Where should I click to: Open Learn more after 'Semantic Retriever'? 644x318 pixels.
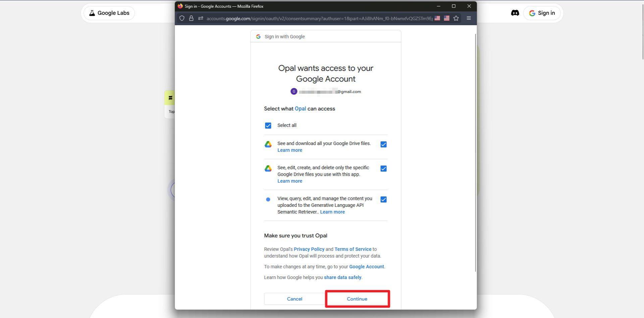click(x=332, y=212)
